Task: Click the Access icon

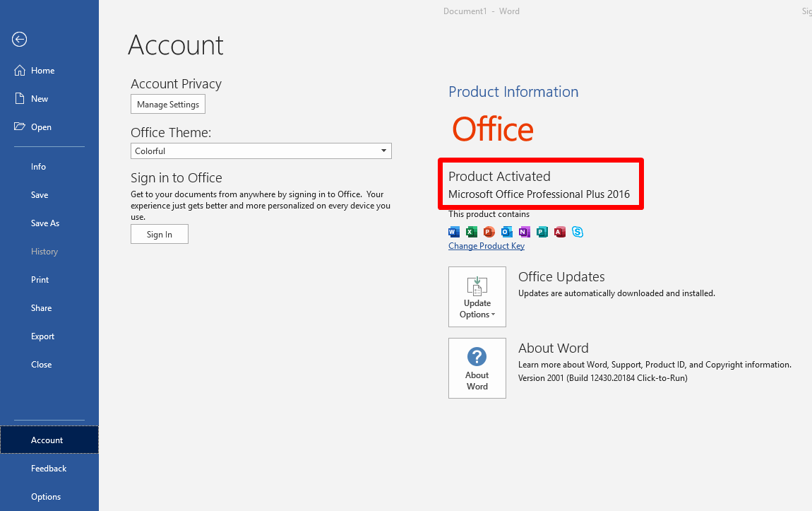Action: tap(559, 232)
